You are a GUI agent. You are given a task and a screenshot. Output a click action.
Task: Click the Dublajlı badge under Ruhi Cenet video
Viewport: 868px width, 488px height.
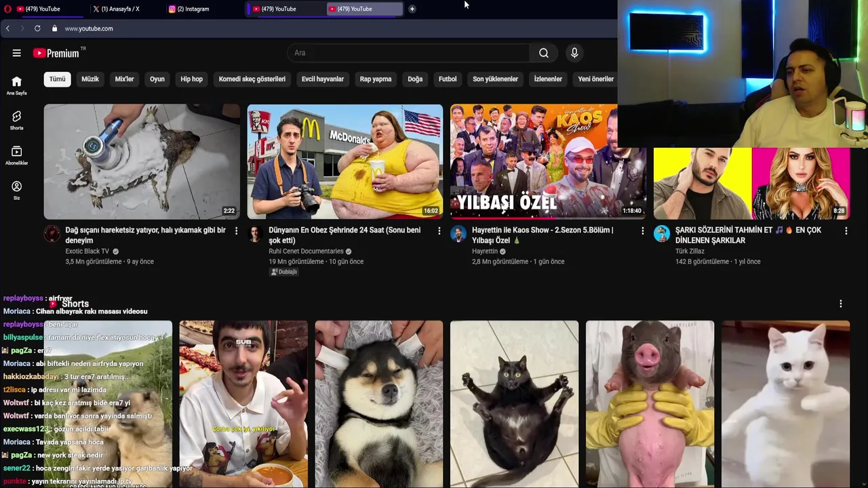284,272
